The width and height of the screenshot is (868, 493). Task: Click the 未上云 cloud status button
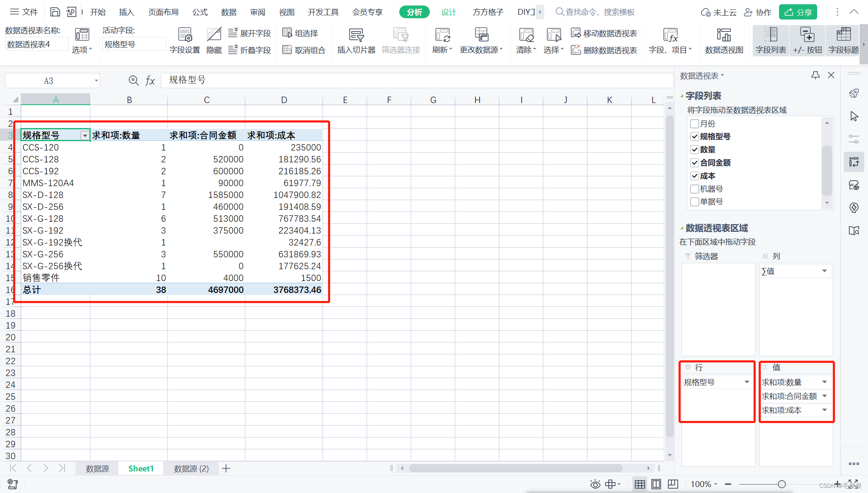719,12
